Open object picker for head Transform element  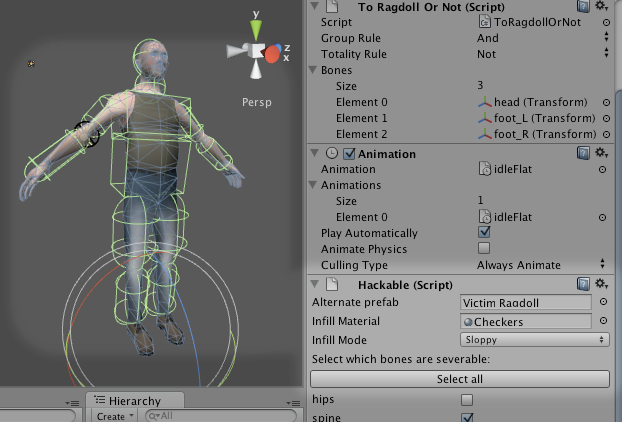tap(605, 103)
